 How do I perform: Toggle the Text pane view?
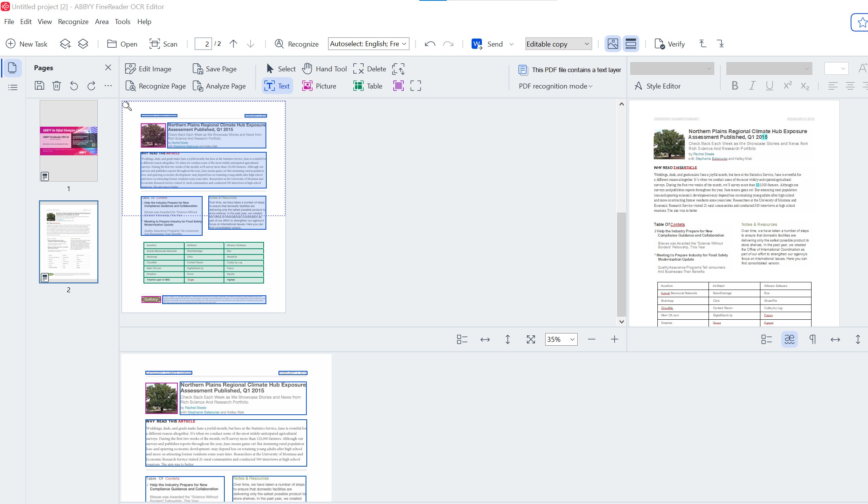coord(631,44)
